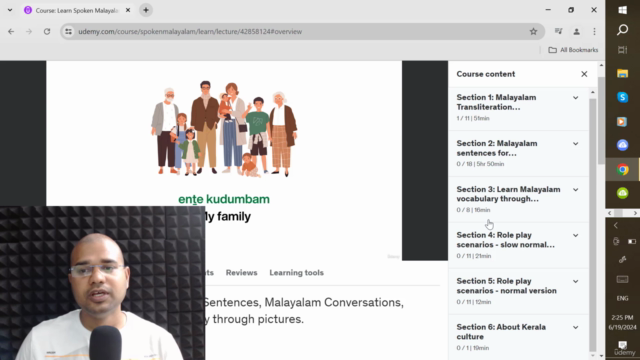This screenshot has height=360, width=640.
Task: Select the Course: Learn Spoken Malayalam browser tab
Action: click(77, 10)
